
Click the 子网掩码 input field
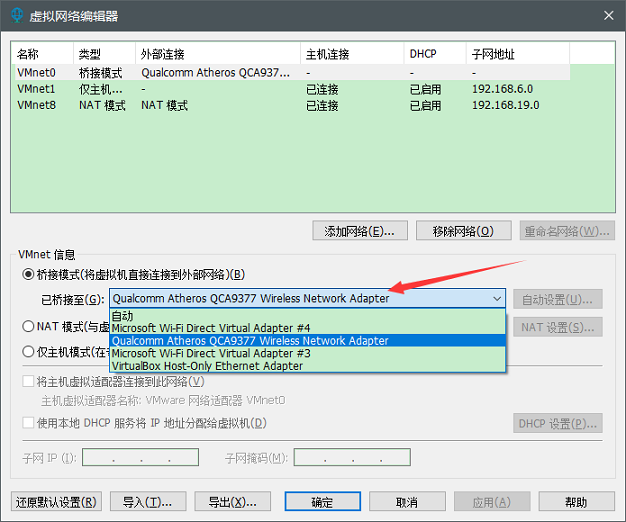352,457
